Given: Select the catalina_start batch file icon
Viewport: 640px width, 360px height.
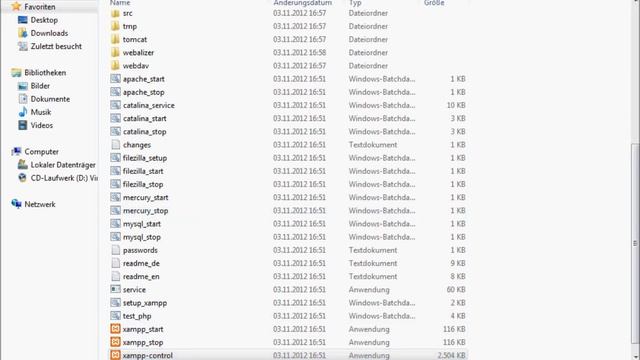Looking at the screenshot, I should point(116,118).
